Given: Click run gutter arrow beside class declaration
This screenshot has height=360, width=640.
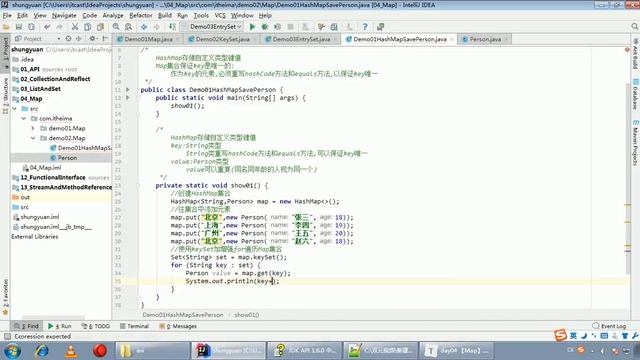Looking at the screenshot, I should click(128, 90).
